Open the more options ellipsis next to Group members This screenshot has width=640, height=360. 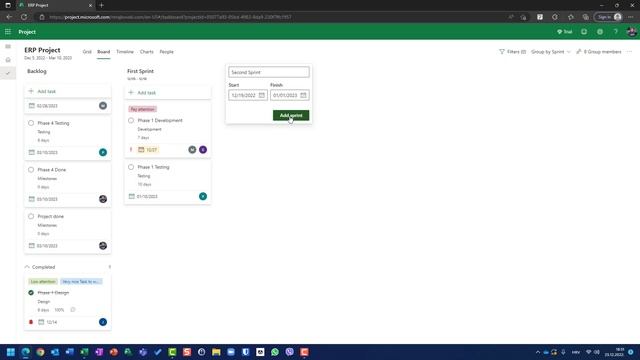point(629,52)
